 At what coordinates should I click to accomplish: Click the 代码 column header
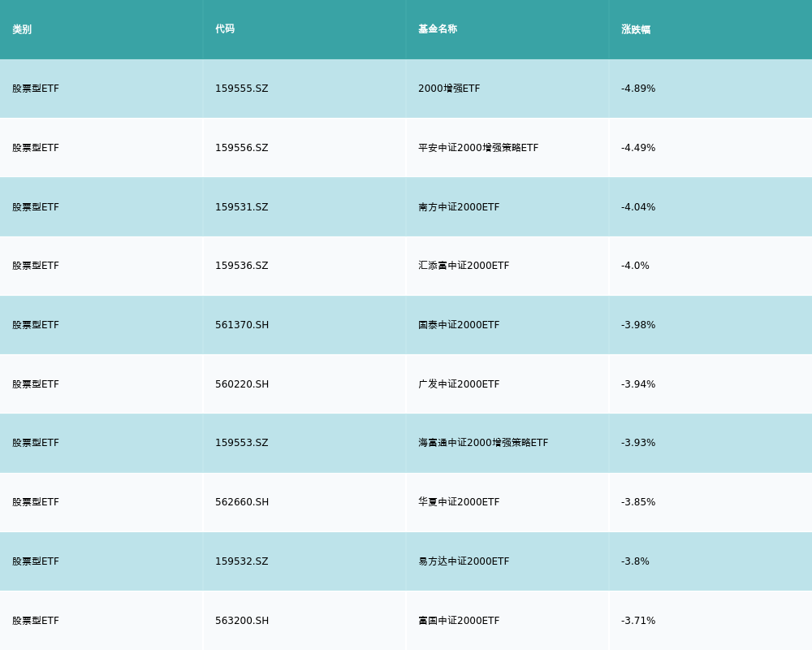[225, 29]
